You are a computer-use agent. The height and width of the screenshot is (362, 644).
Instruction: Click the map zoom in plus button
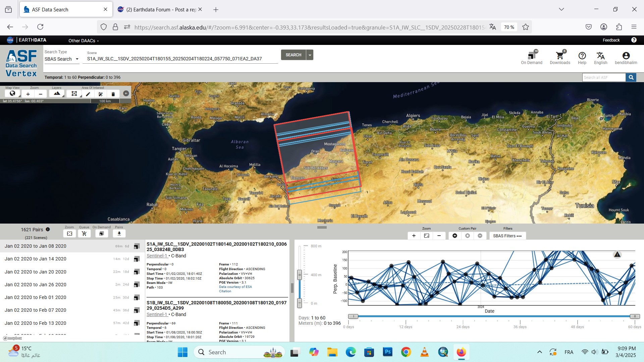click(28, 94)
